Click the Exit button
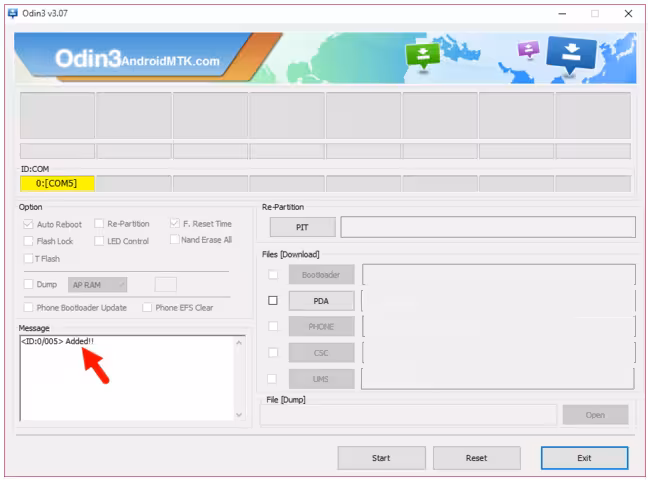Screen dimensions: 648x480 (584, 458)
